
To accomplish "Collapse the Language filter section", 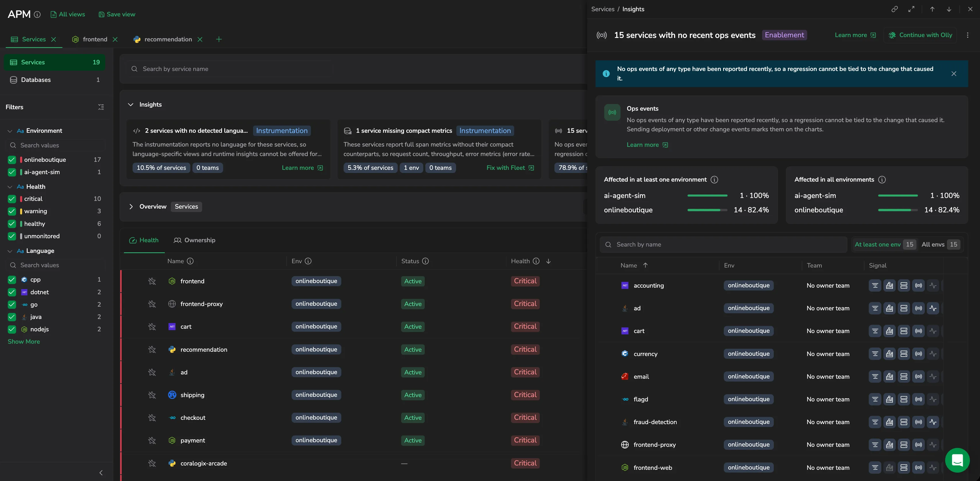I will pyautogui.click(x=10, y=251).
